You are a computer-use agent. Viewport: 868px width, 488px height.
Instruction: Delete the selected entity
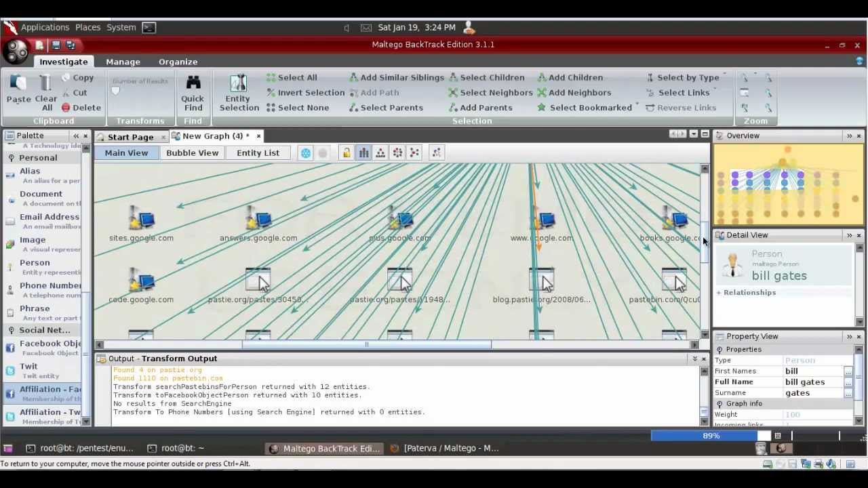81,107
